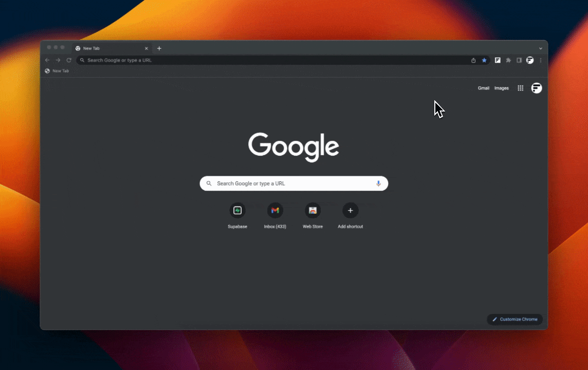This screenshot has width=588, height=370.
Task: Click the bookmark star icon in address bar
Action: tap(484, 60)
